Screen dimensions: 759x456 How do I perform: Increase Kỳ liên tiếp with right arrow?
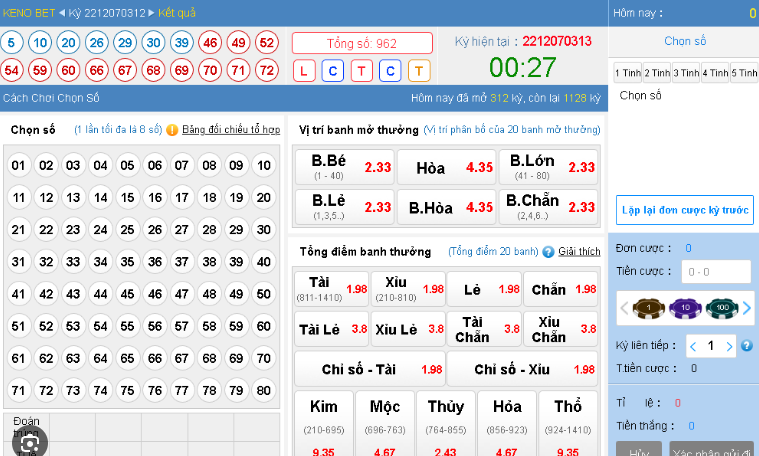click(730, 346)
